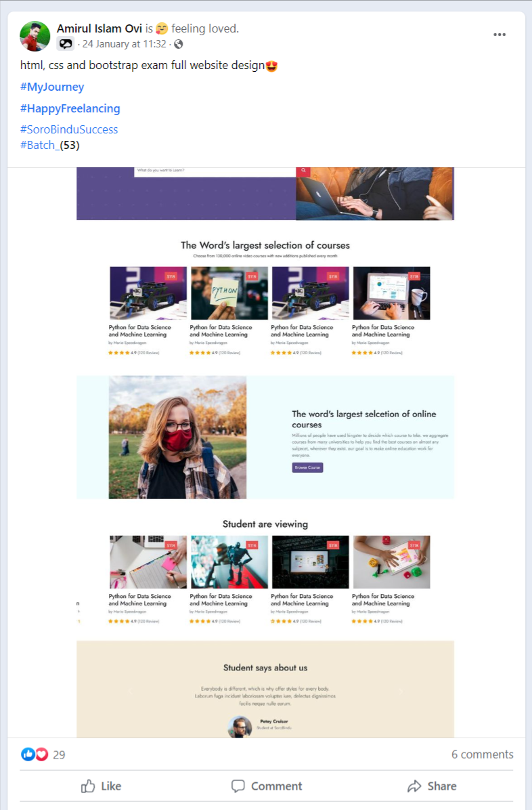Open the 24 January at 11:32 timestamp
Viewport: 532px width, 810px height.
[125, 44]
